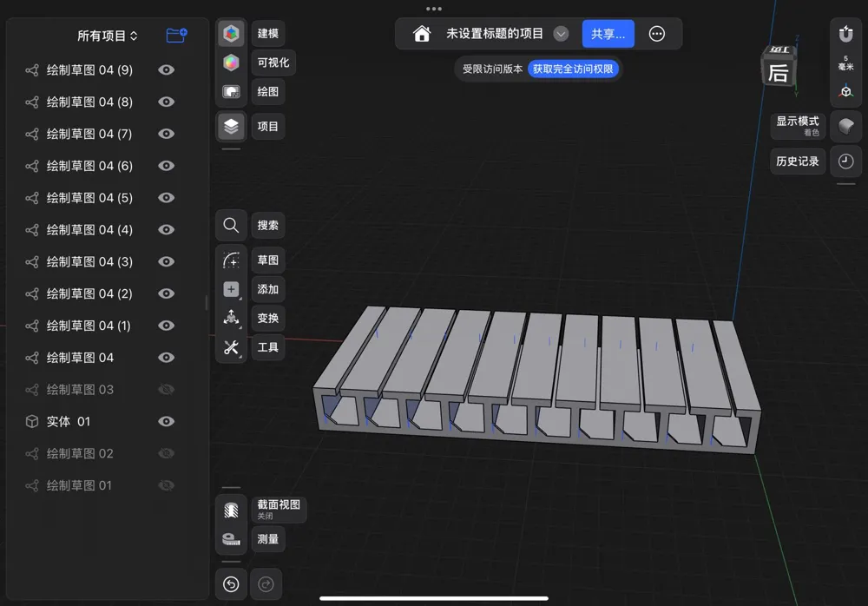The image size is (868, 606).
Task: Open the 变换 transform tool icon
Action: 231,318
